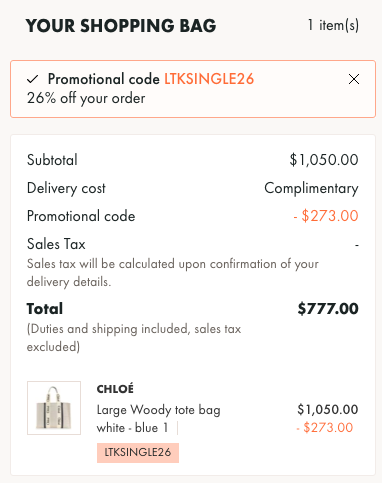This screenshot has height=483, width=382.
Task: Click the checkmark icon beside Promotional code
Action: [x=33, y=79]
